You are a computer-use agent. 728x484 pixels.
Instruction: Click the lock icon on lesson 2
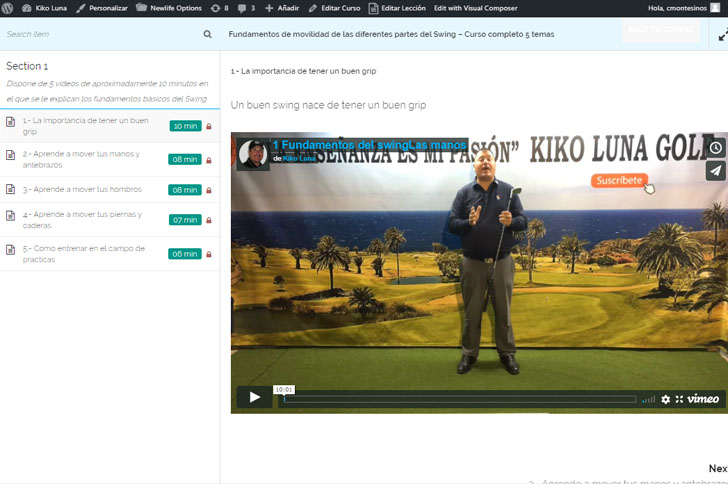point(209,160)
